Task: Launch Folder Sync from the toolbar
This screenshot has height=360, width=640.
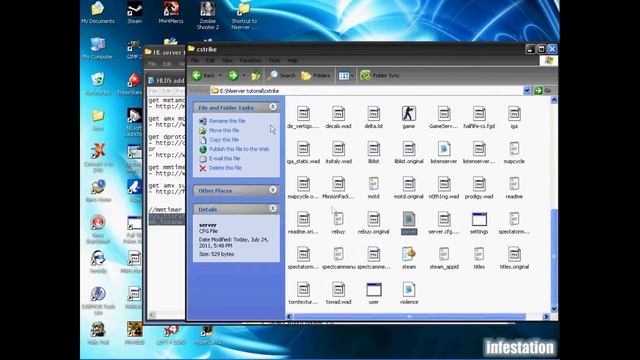Action: (x=380, y=76)
